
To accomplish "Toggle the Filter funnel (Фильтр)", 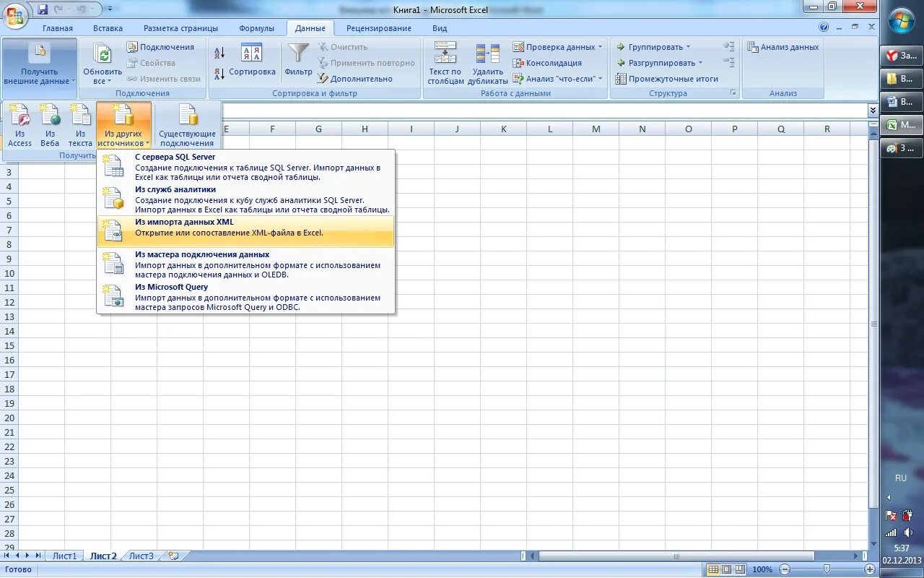I will (298, 59).
